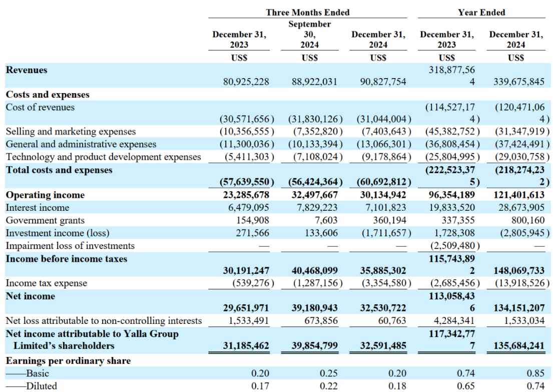Click the "September 30, 2024" column heading

click(310, 35)
